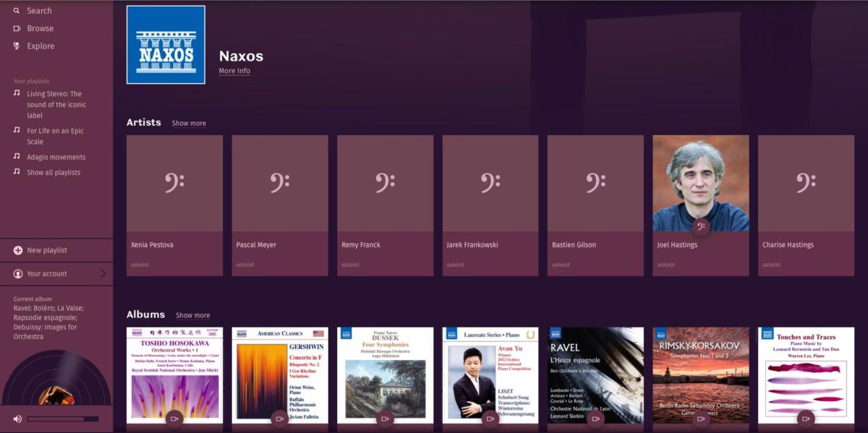Click the Xenia Pestova name label
The width and height of the screenshot is (868, 433).
(152, 245)
